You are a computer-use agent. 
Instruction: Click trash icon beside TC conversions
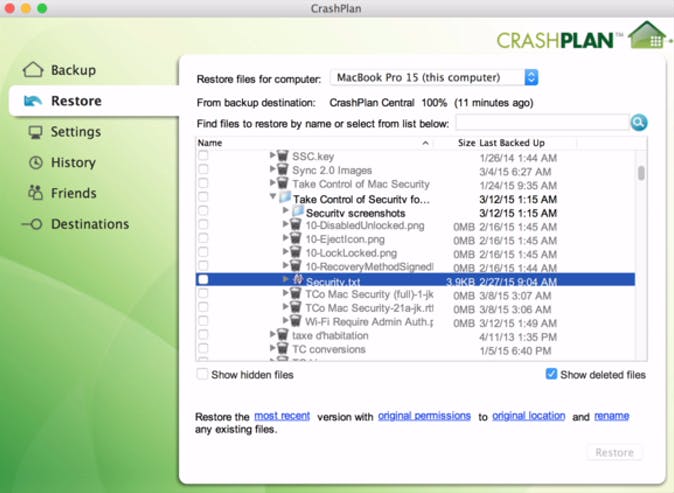point(282,348)
